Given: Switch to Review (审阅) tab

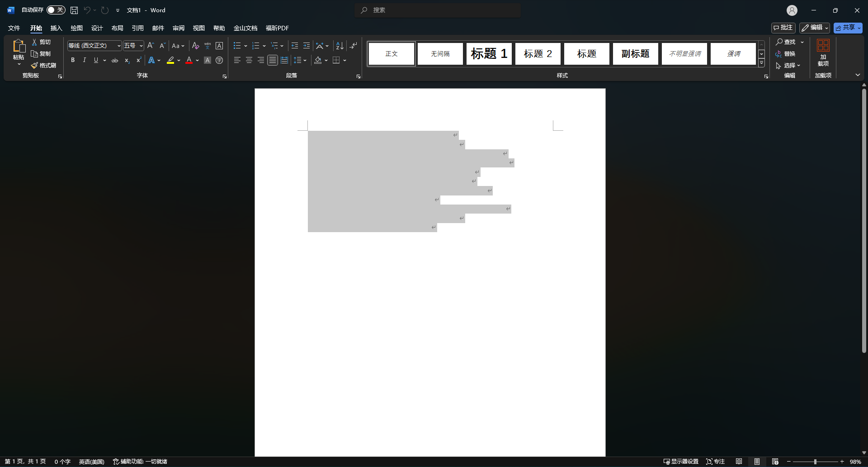Looking at the screenshot, I should tap(178, 28).
